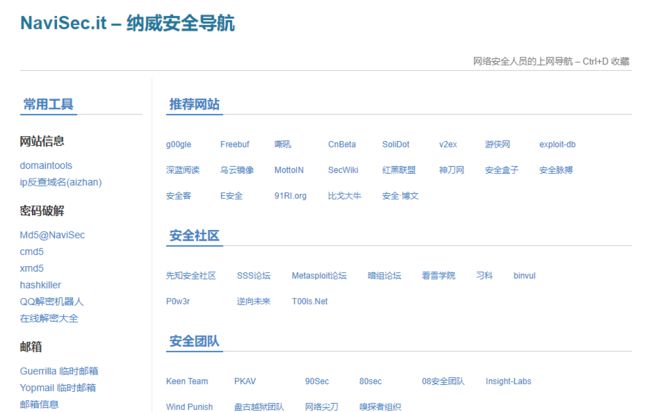Open the v2ex link
The image size is (650, 412).
pyautogui.click(x=448, y=144)
